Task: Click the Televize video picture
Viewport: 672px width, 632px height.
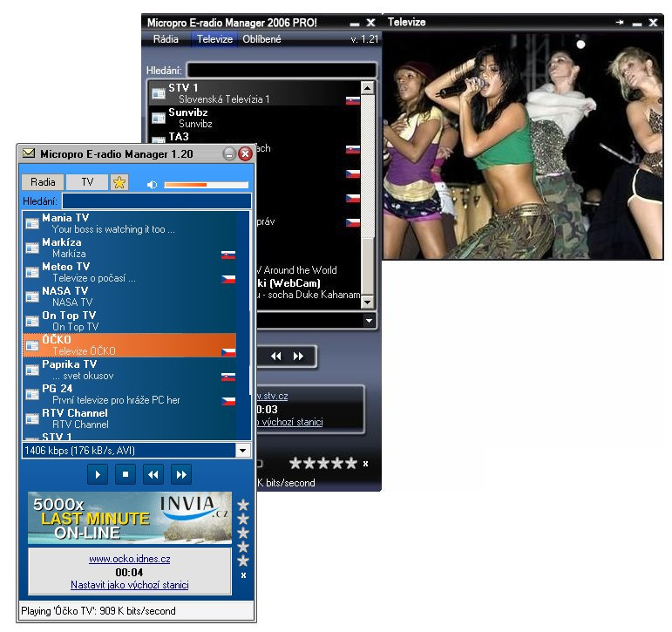Action: (x=523, y=146)
